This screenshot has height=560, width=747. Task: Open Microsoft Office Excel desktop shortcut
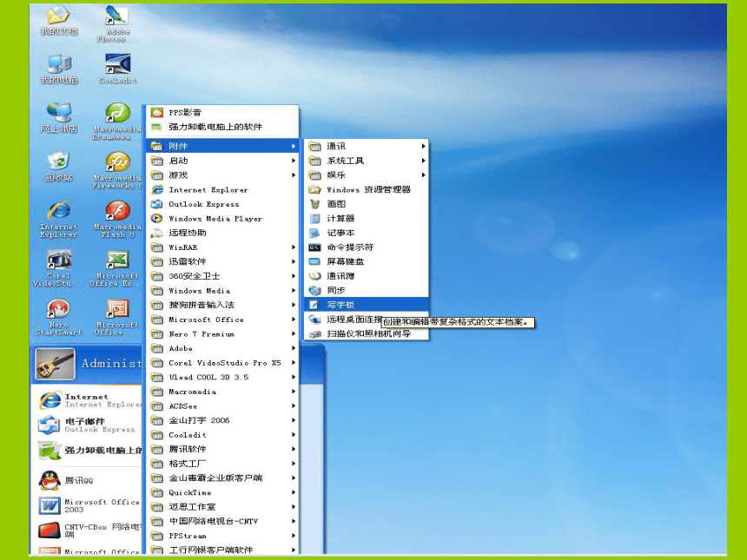(116, 268)
